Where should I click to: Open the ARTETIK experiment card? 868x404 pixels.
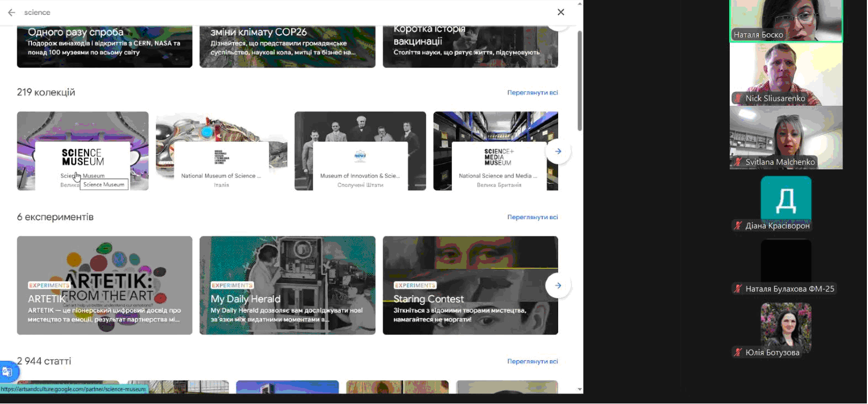tap(105, 286)
